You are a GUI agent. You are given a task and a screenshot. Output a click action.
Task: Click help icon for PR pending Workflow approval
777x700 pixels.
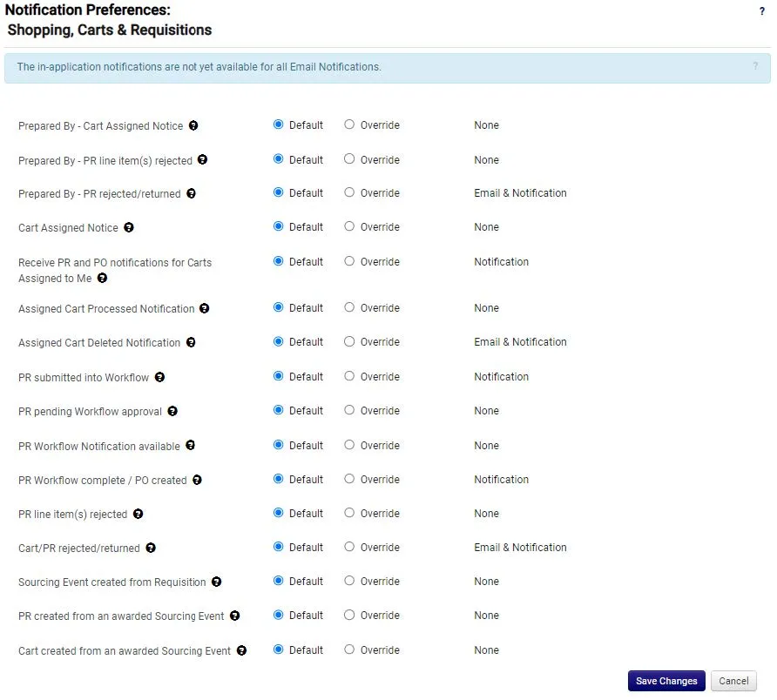point(172,411)
